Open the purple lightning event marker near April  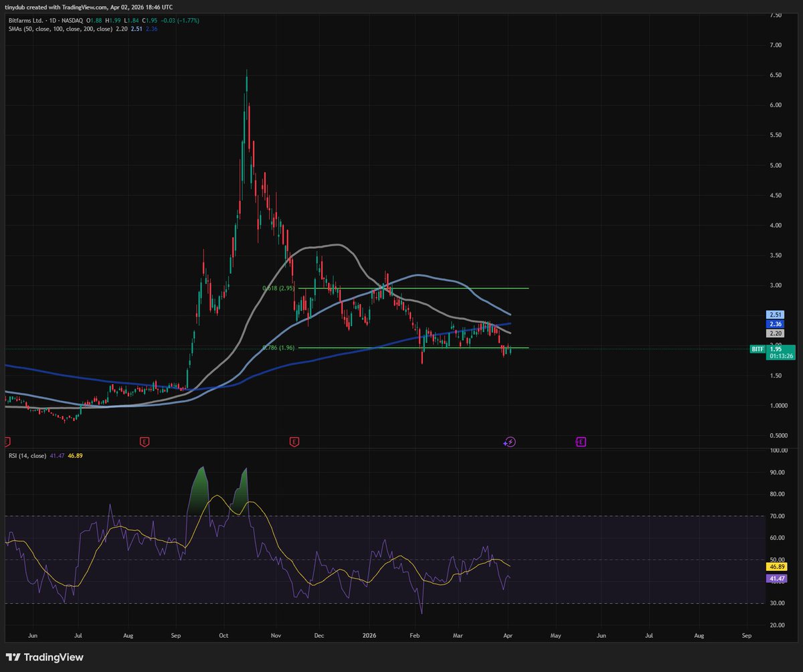(510, 442)
